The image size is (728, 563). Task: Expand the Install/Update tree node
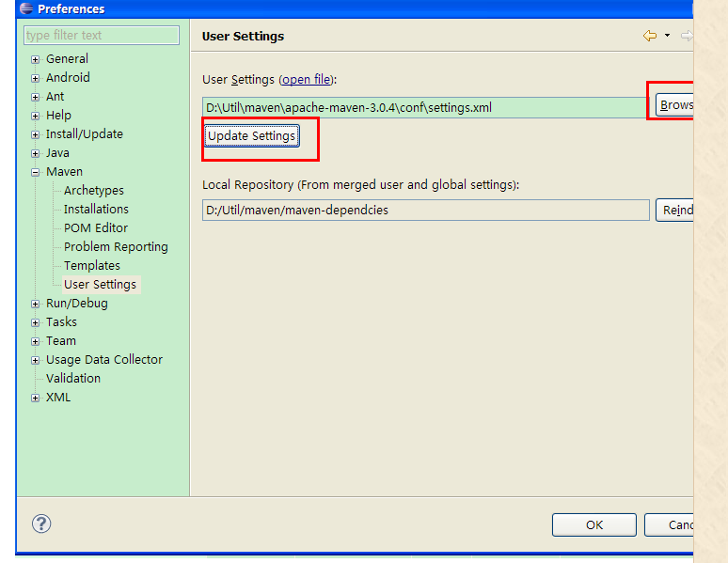[x=36, y=134]
